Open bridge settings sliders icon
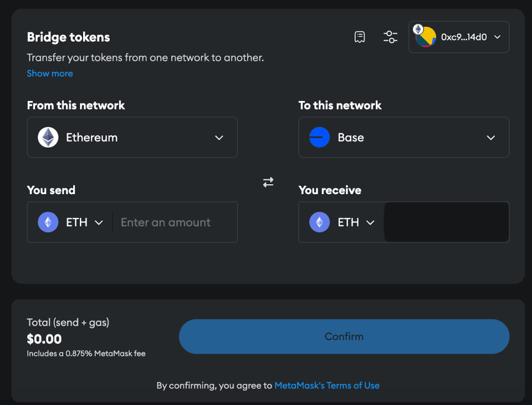Viewport: 532px width, 405px height. 390,37
